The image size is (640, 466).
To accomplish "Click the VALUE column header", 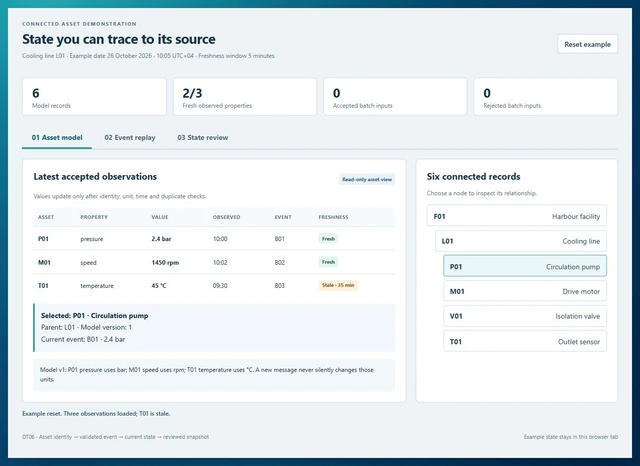I will pyautogui.click(x=160, y=217).
